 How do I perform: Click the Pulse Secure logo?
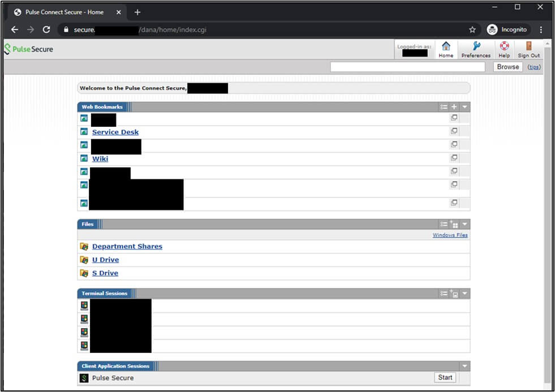pyautogui.click(x=29, y=49)
